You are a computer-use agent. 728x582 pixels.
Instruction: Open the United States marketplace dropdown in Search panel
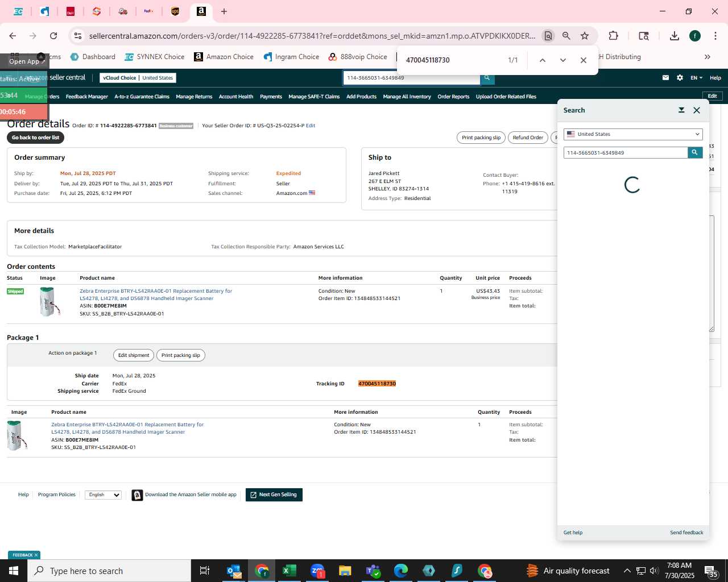click(x=633, y=134)
